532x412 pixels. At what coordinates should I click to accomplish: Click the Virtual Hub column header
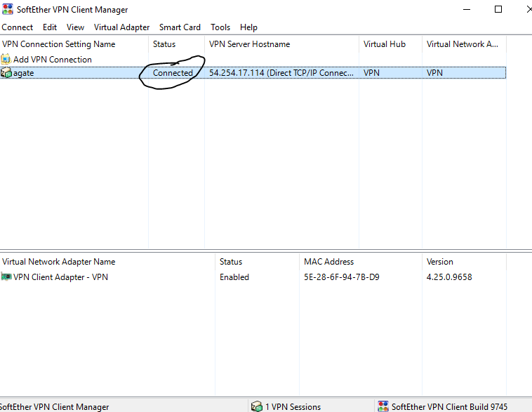(x=385, y=44)
